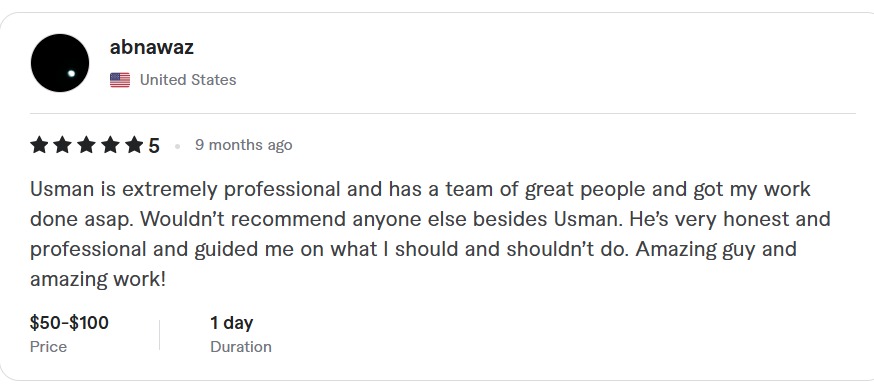This screenshot has width=874, height=388.
Task: Click the rating number 5
Action: 154,146
